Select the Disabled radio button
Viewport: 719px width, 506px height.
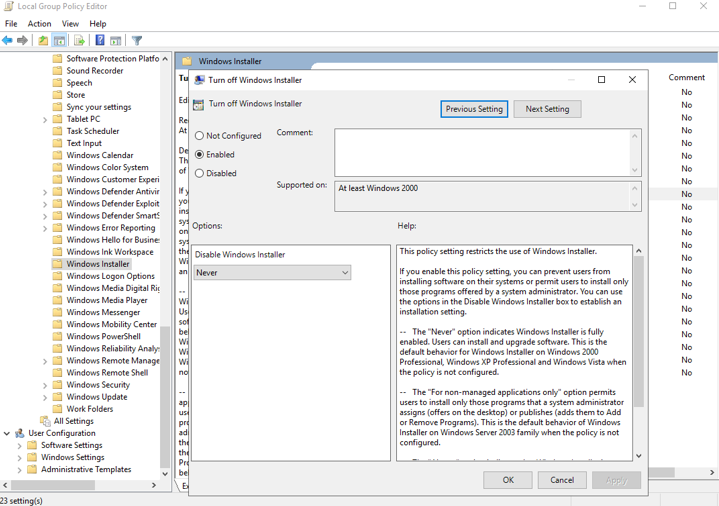[199, 173]
